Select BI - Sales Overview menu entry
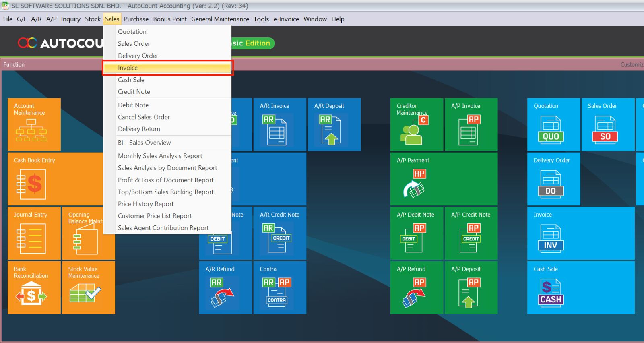The height and width of the screenshot is (343, 644). (144, 143)
